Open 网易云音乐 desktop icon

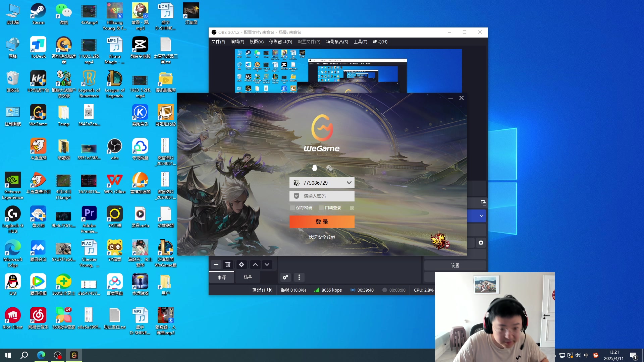click(x=38, y=319)
